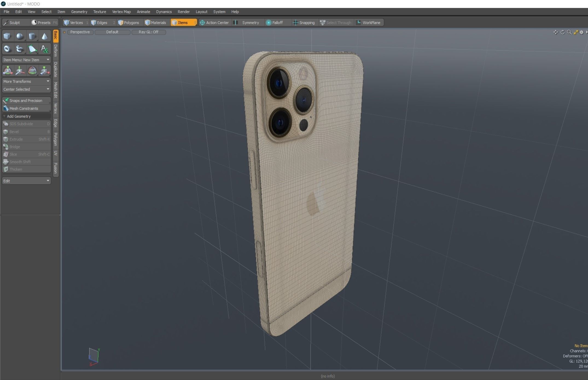Click the viewport axis gizmo
The height and width of the screenshot is (380, 588).
[x=94, y=357]
